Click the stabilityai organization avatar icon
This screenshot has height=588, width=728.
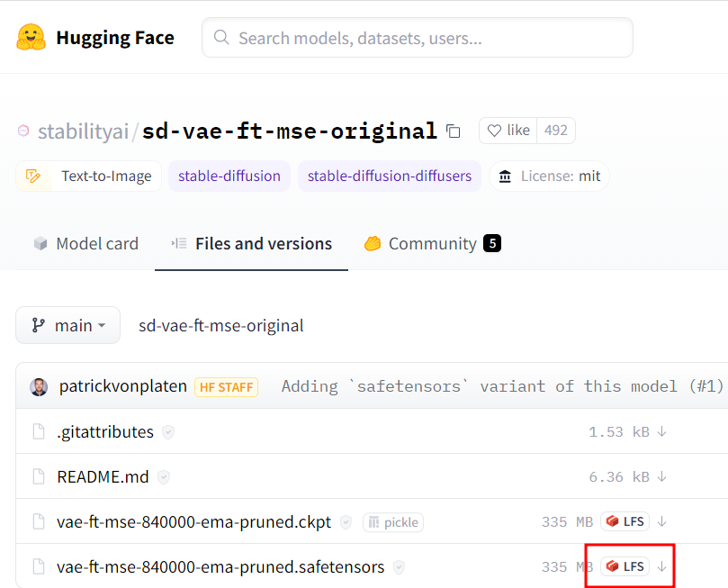pyautogui.click(x=23, y=131)
